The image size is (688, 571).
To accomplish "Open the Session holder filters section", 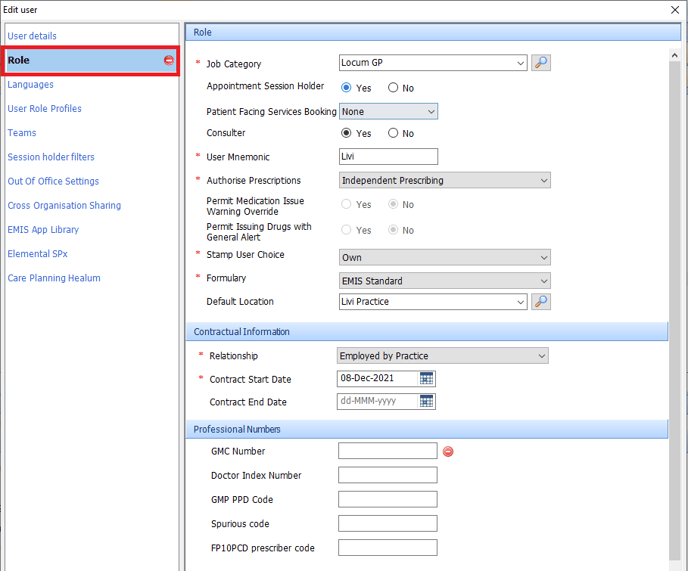I will [51, 157].
